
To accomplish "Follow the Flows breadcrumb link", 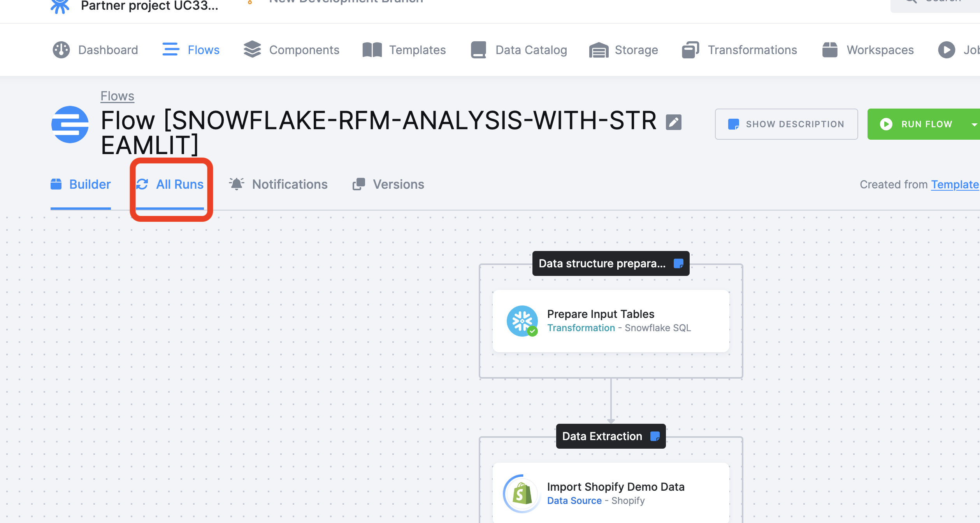I will coord(118,96).
